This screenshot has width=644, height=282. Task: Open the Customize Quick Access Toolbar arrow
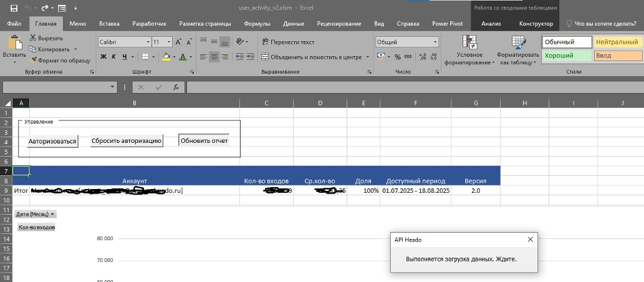click(x=76, y=8)
